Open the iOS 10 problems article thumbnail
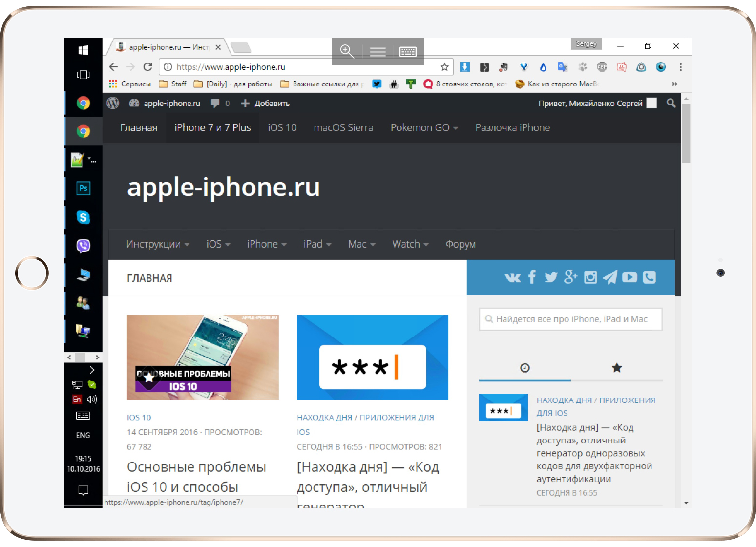 [x=203, y=358]
